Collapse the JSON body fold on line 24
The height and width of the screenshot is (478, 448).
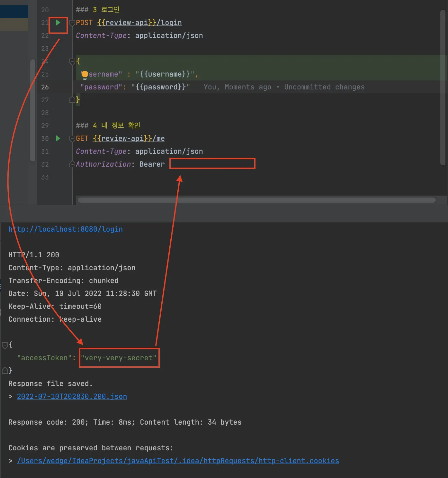point(72,61)
